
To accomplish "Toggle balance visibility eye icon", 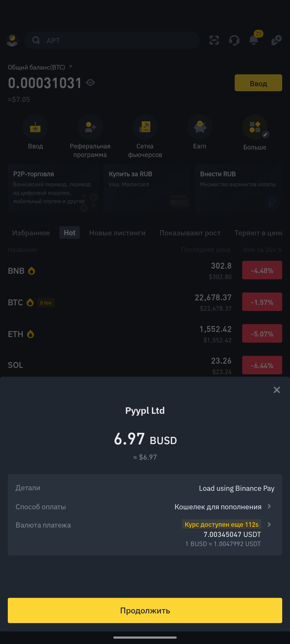I will coord(90,83).
